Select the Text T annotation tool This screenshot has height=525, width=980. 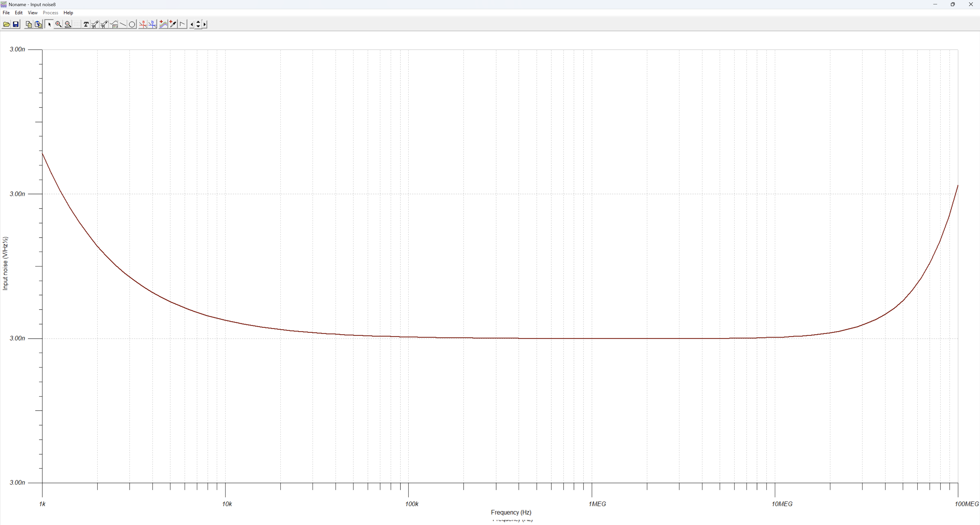(x=86, y=24)
